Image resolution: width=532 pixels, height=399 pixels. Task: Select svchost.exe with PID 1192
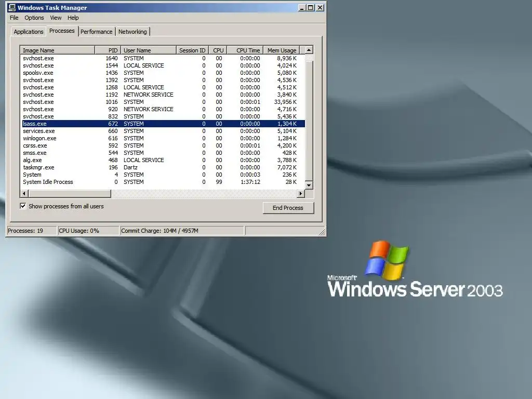pyautogui.click(x=163, y=95)
